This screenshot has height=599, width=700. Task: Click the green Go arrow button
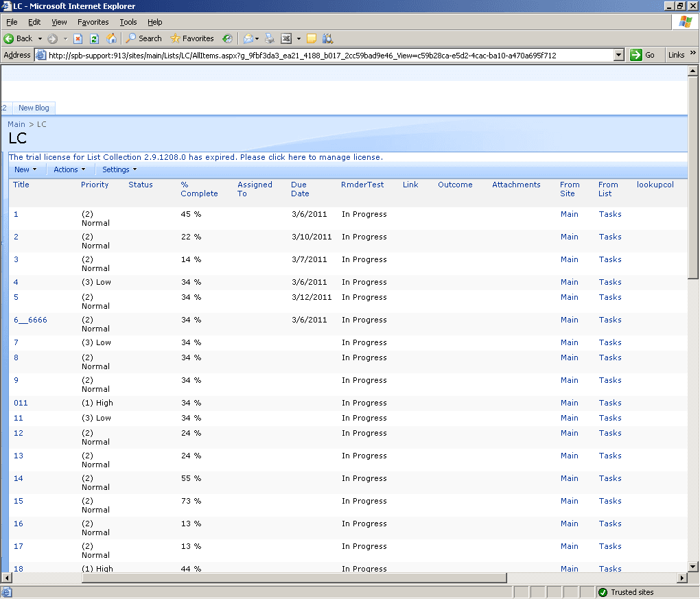click(635, 55)
